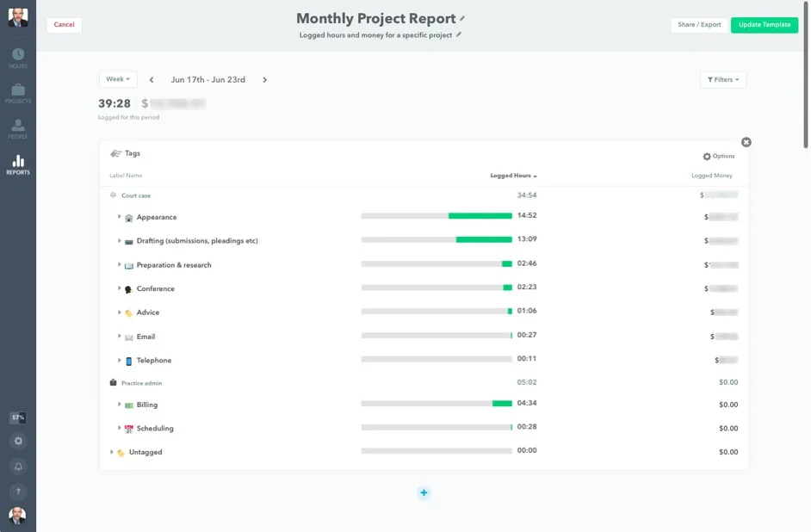The height and width of the screenshot is (532, 811).
Task: Click the notification bell icon
Action: point(17,465)
